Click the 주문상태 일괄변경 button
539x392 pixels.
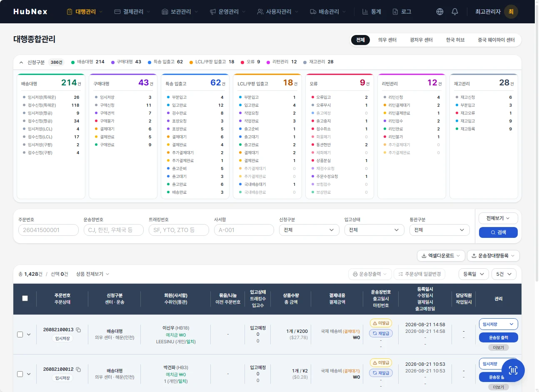tap(419, 274)
